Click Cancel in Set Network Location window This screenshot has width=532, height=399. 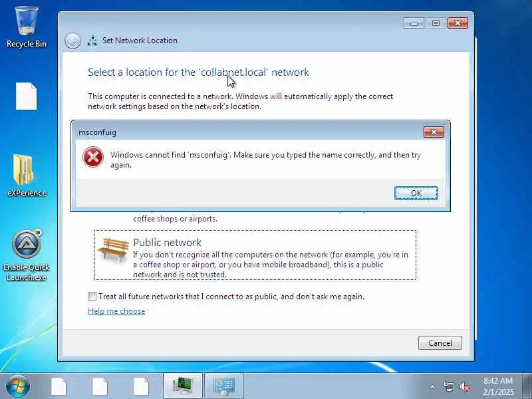click(x=440, y=342)
